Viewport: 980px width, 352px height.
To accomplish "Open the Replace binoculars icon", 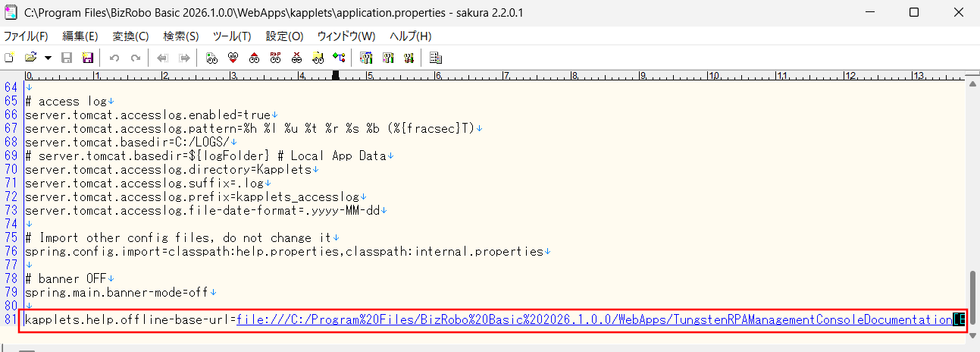I will point(276,58).
